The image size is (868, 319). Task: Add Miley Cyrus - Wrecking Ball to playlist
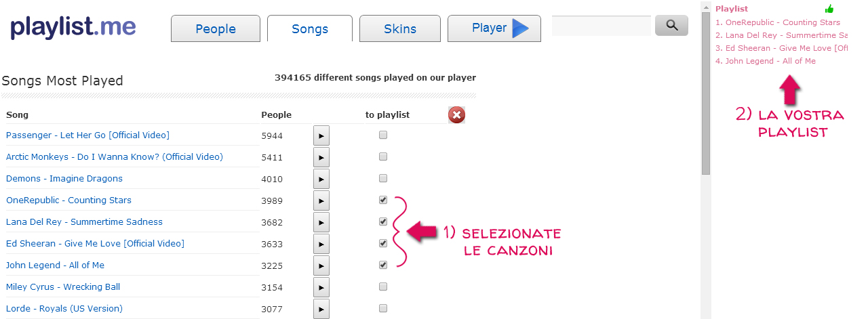click(x=383, y=286)
